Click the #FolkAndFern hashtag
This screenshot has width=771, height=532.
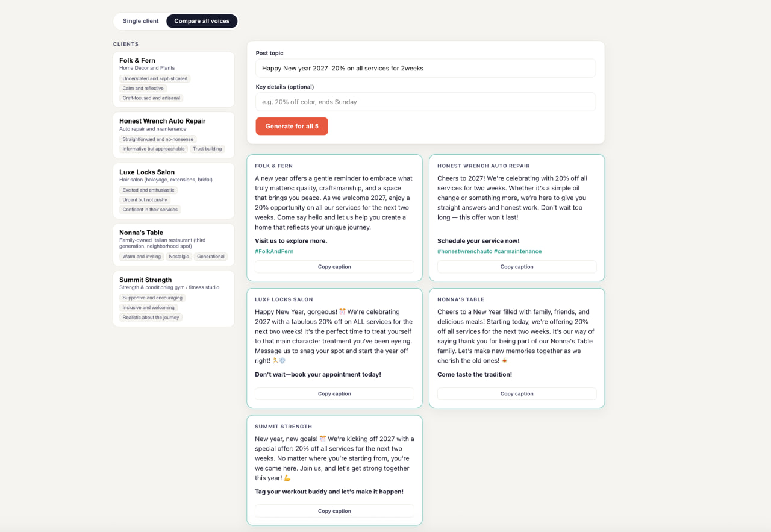(274, 251)
